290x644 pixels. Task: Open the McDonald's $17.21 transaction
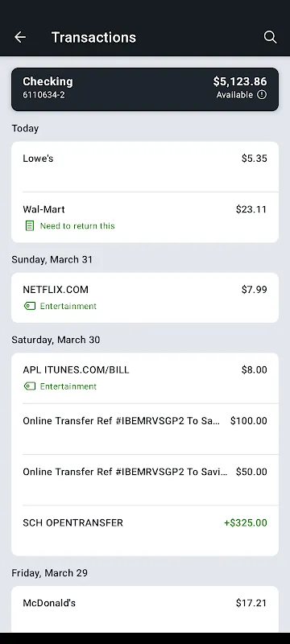pos(145,609)
